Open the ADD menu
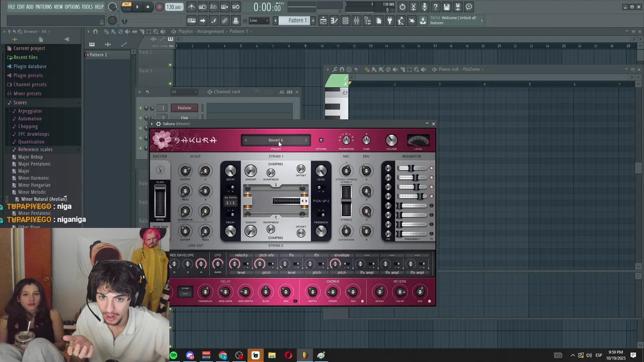The image size is (644, 362). (x=30, y=7)
